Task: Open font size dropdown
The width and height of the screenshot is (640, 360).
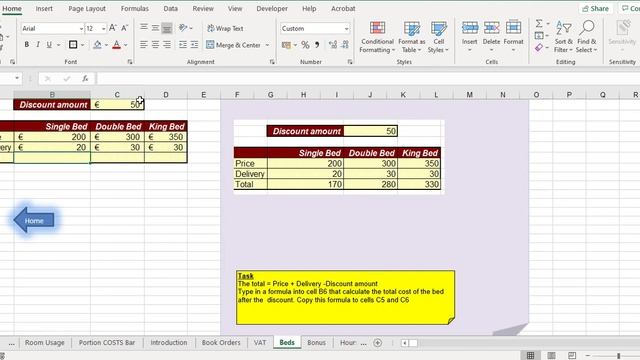Action: (103, 29)
